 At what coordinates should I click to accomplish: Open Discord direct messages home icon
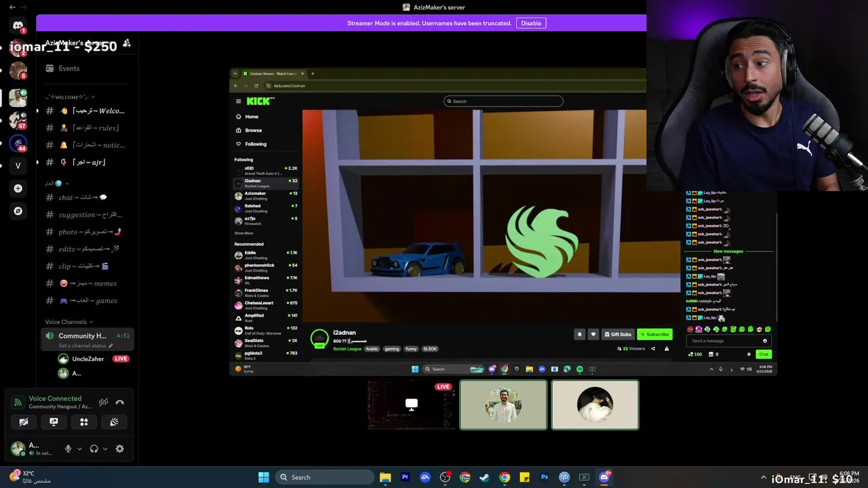point(18,26)
